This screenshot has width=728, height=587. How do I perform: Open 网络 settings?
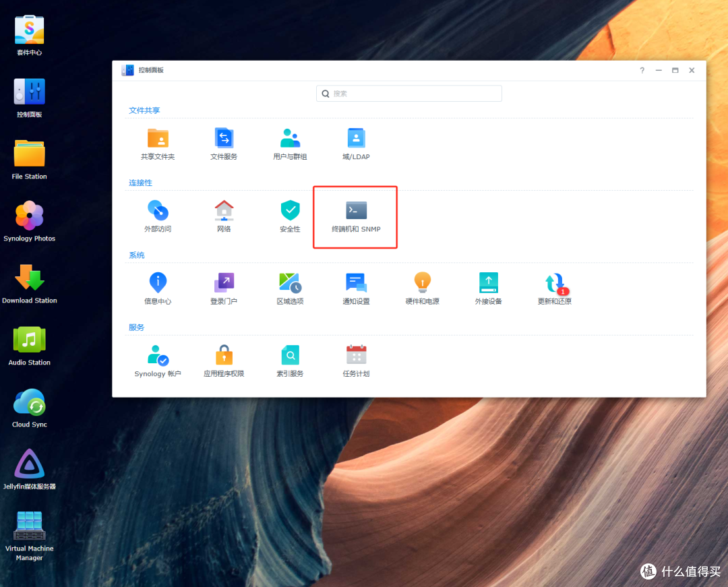[224, 217]
